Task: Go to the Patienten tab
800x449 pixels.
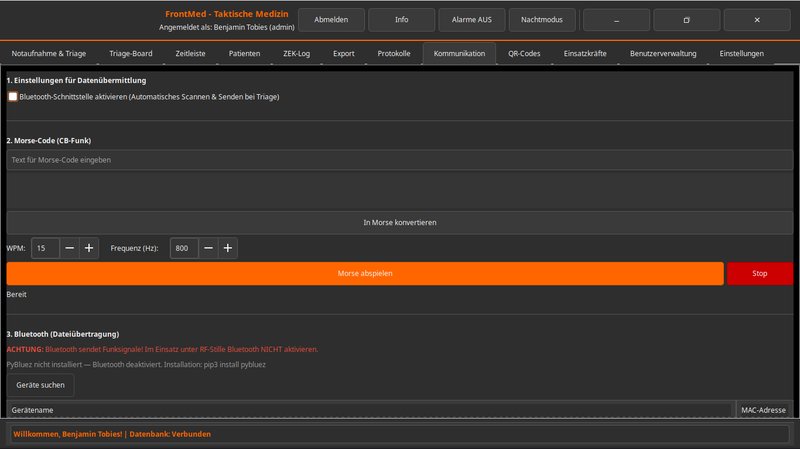Action: point(244,53)
